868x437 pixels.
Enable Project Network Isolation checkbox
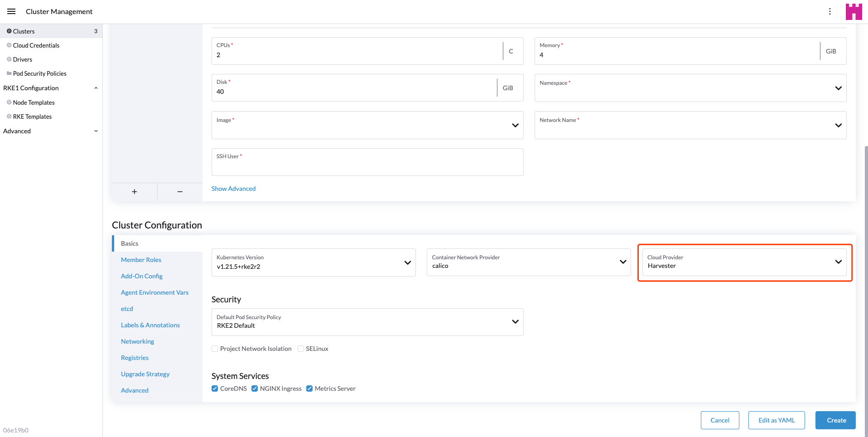pyautogui.click(x=215, y=349)
